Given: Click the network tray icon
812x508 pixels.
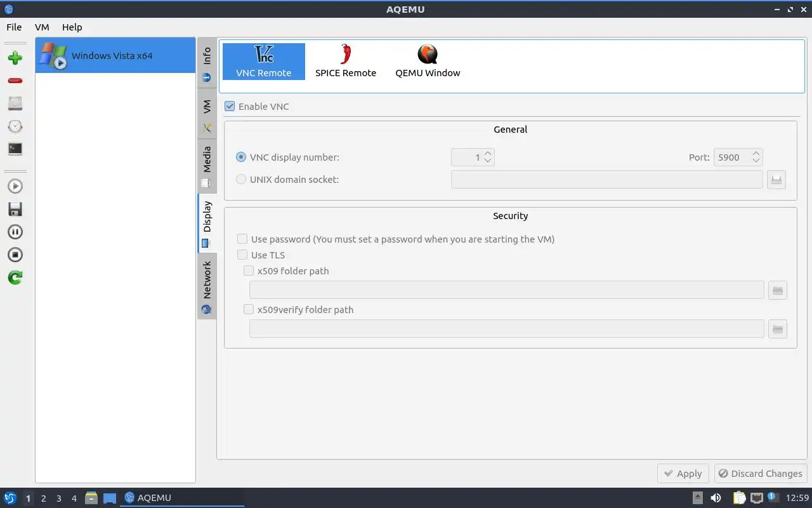Looking at the screenshot, I should tap(756, 498).
